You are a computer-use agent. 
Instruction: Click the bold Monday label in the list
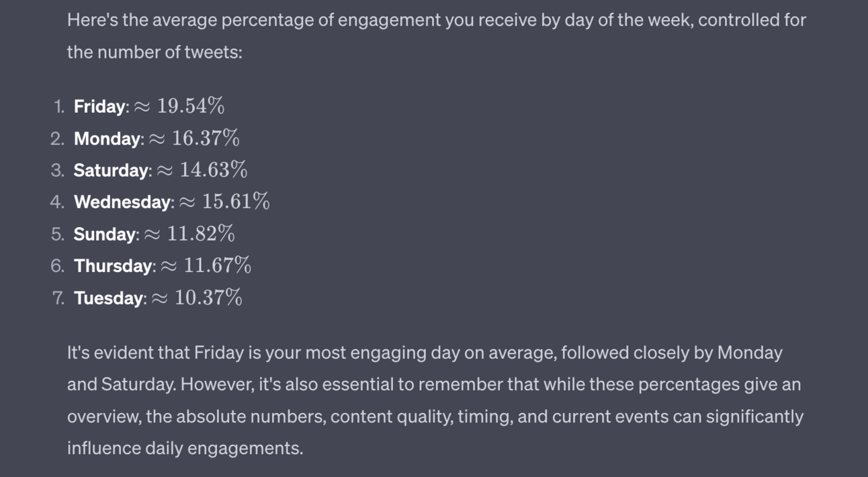[x=108, y=138]
